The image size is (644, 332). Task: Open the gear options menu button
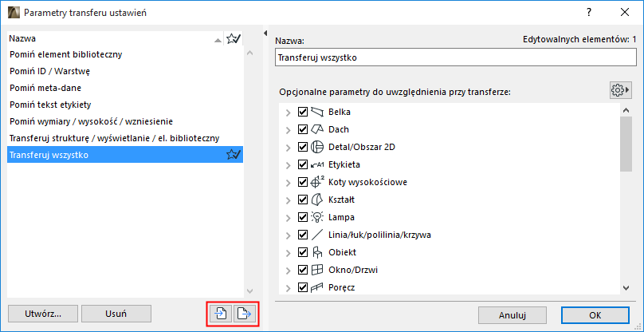619,90
